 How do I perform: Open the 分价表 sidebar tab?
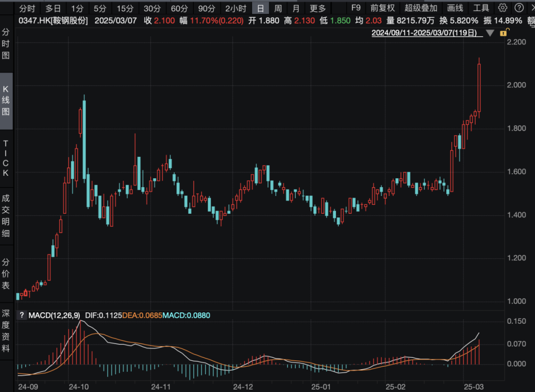(x=6, y=274)
